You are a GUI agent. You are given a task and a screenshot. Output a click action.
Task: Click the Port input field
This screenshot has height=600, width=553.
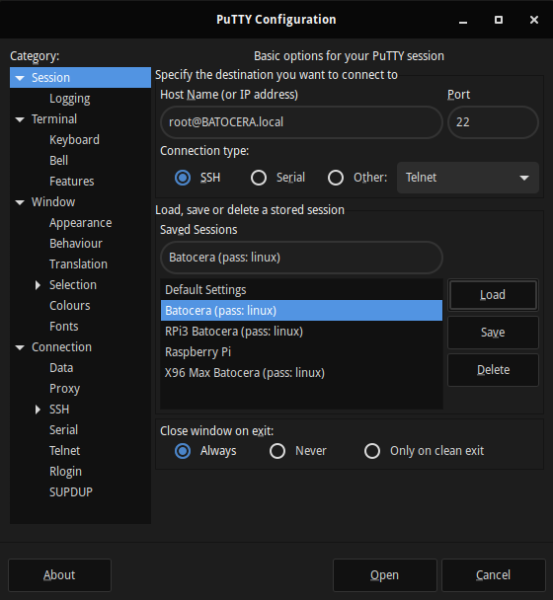pyautogui.click(x=493, y=122)
